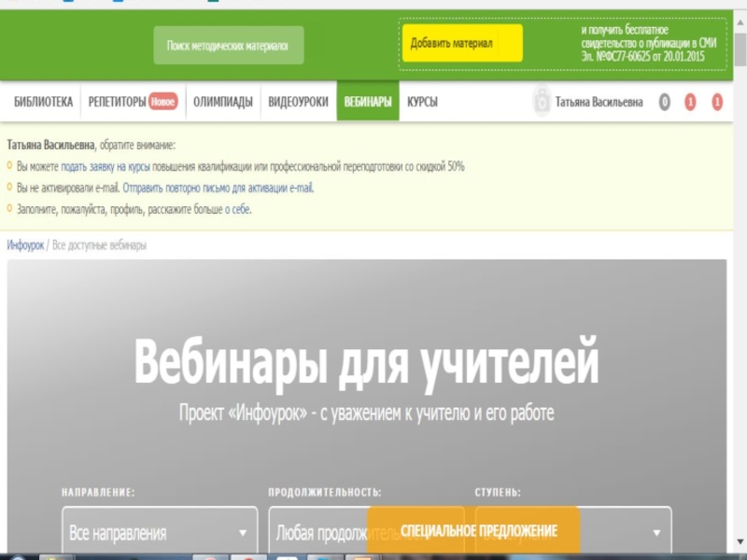747x560 pixels.
Task: Switch to the Олимпиады tab
Action: pyautogui.click(x=222, y=102)
